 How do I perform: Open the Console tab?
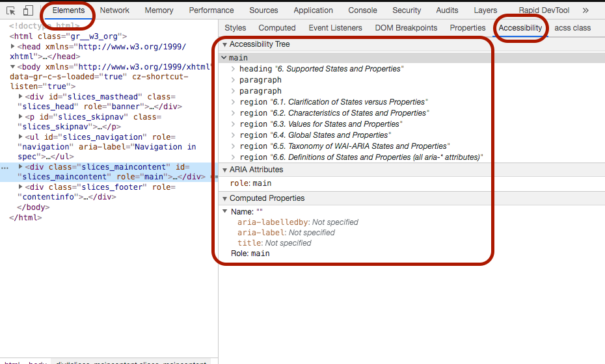tap(363, 10)
